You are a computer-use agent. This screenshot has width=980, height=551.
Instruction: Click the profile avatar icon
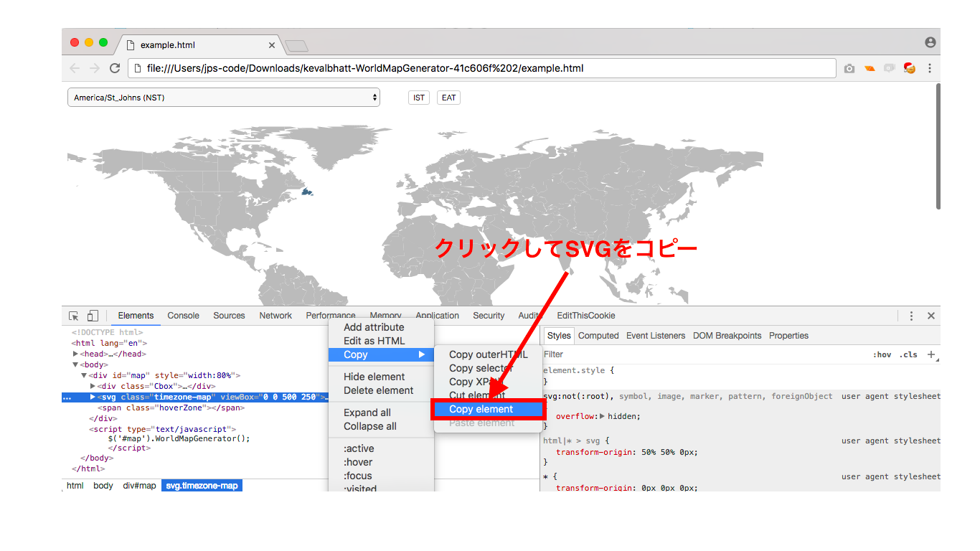tap(930, 43)
